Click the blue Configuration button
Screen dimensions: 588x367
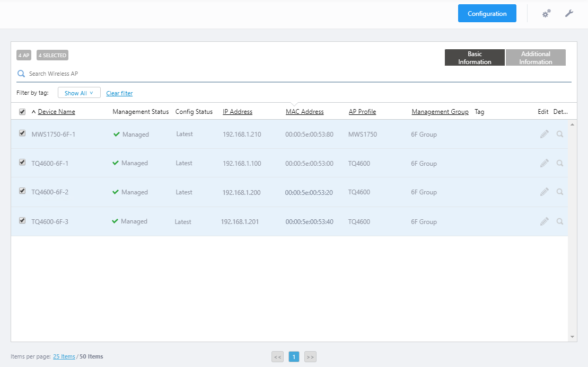[x=487, y=13]
